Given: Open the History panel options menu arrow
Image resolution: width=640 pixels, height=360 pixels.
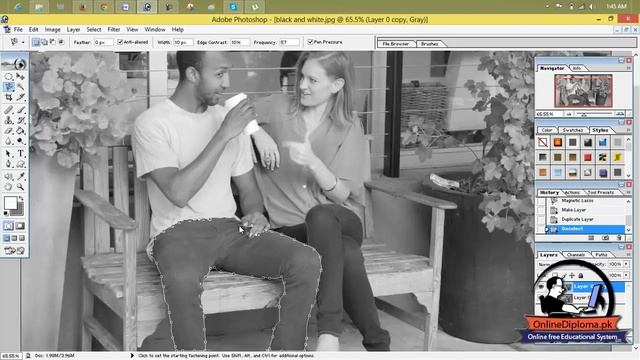Looking at the screenshot, I should tap(629, 192).
